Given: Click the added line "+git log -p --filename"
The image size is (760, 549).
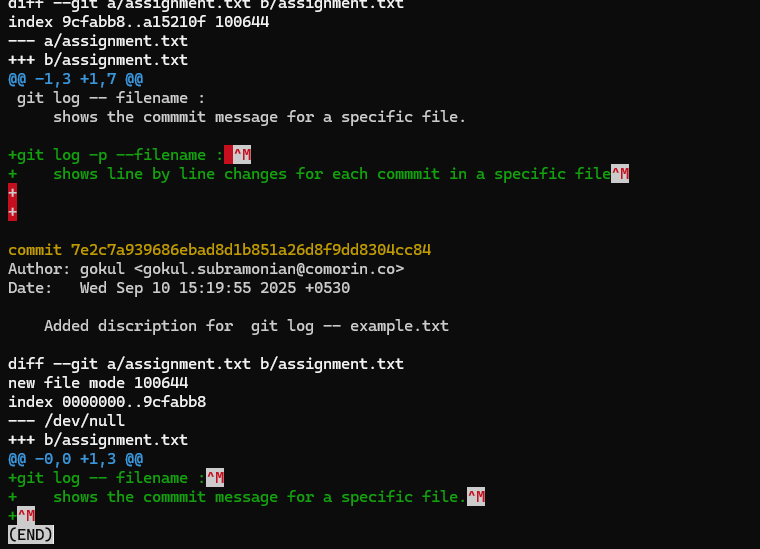Looking at the screenshot, I should [x=115, y=155].
